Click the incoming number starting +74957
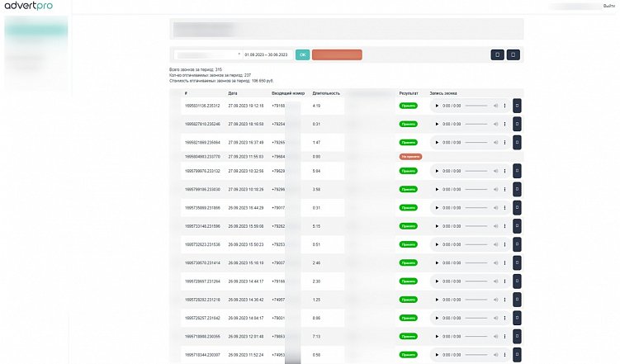This screenshot has height=364, width=620. pyautogui.click(x=278, y=300)
